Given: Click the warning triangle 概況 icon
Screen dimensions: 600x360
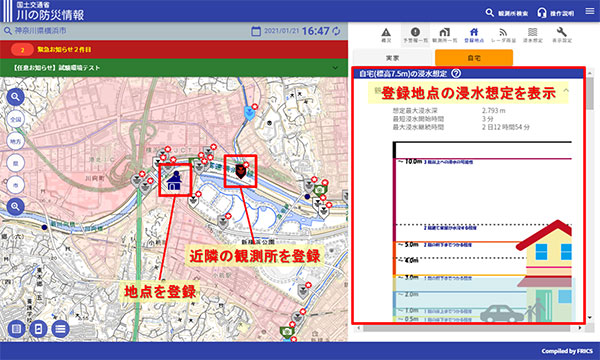Looking at the screenshot, I should tap(386, 35).
